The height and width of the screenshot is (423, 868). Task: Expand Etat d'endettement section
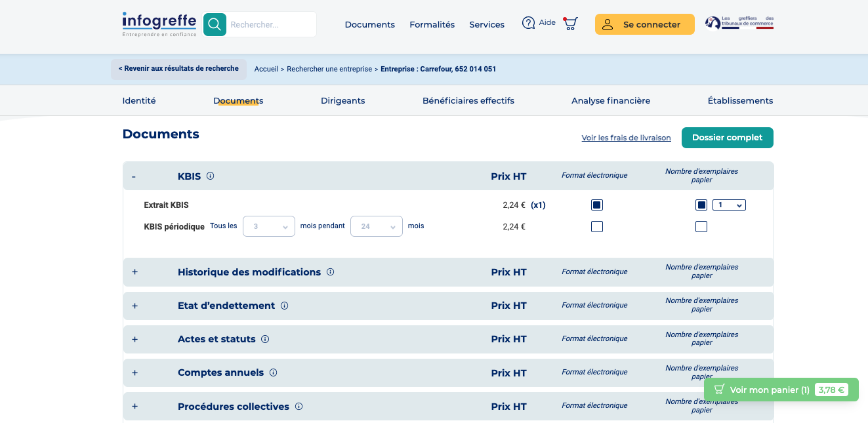click(x=134, y=306)
